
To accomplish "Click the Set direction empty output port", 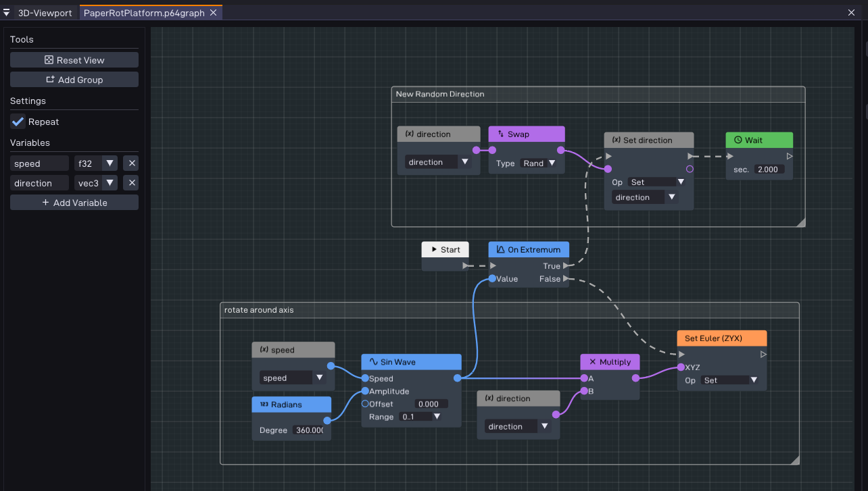I will point(690,169).
